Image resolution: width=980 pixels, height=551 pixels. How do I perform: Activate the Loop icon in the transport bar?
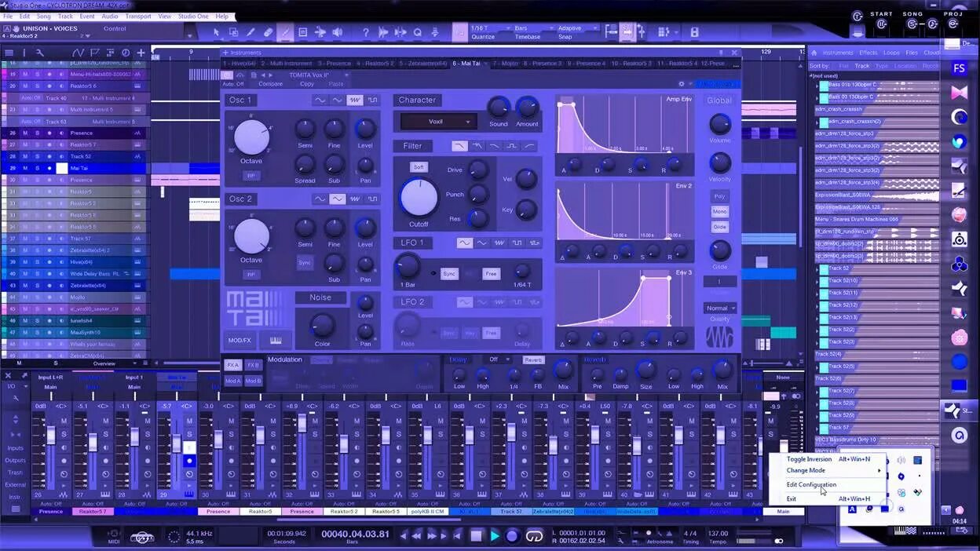(532, 535)
